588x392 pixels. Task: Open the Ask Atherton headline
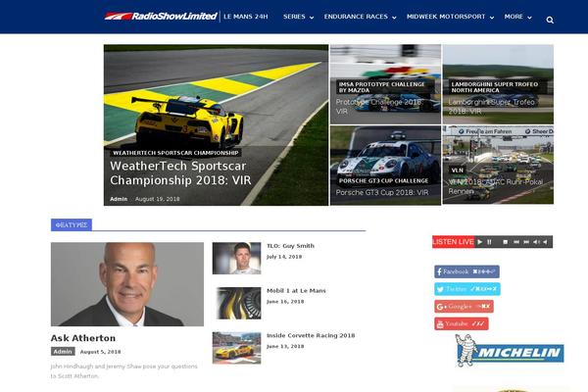pos(83,338)
